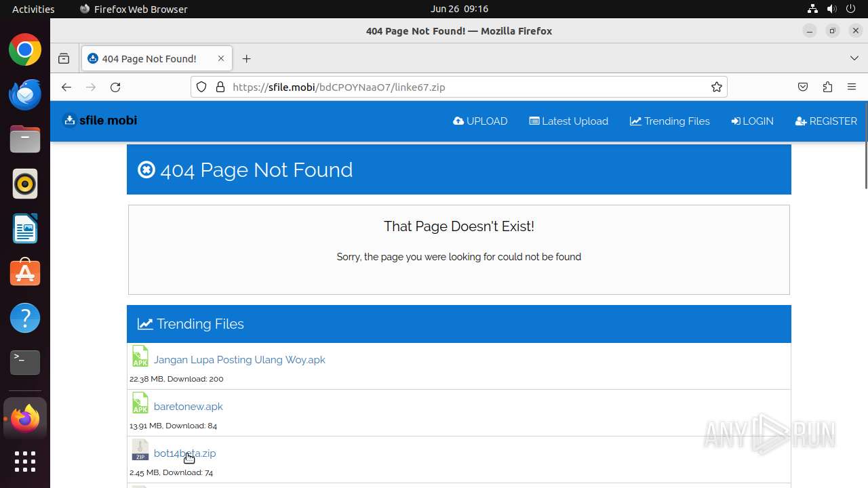
Task: Open Jangan Lupa Posting Ulang Woy.apk link
Action: 239,360
